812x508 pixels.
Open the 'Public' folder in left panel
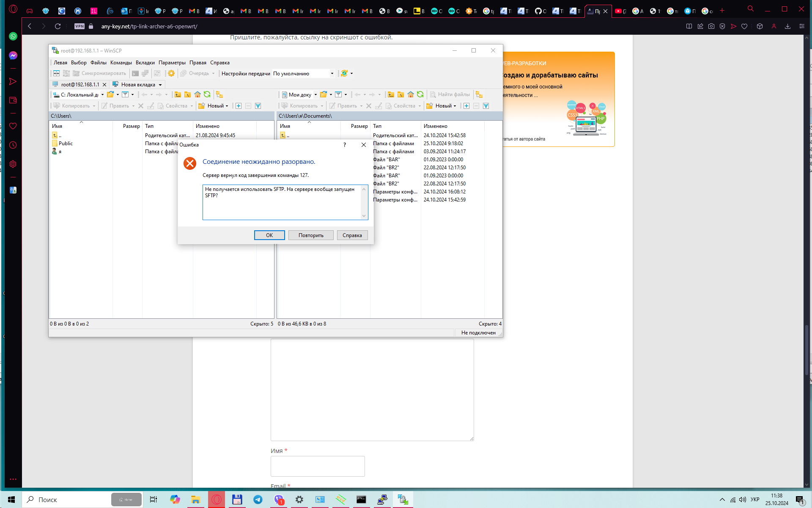click(66, 144)
